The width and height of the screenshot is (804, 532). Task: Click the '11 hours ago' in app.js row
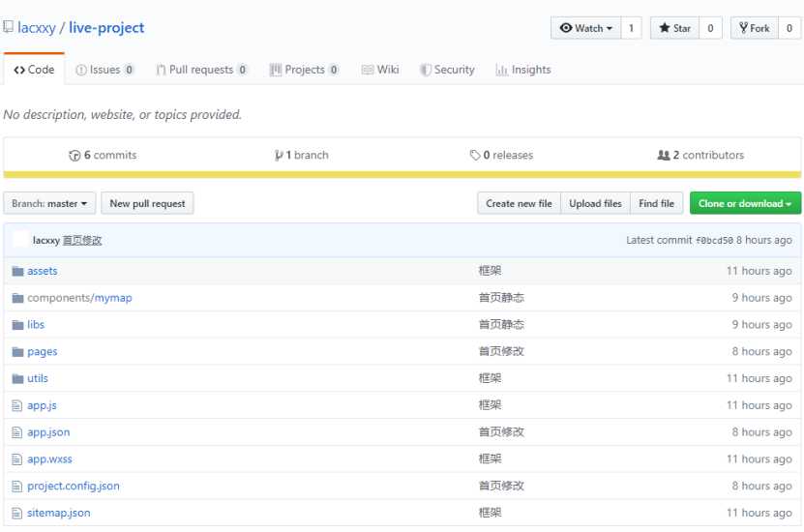point(759,405)
